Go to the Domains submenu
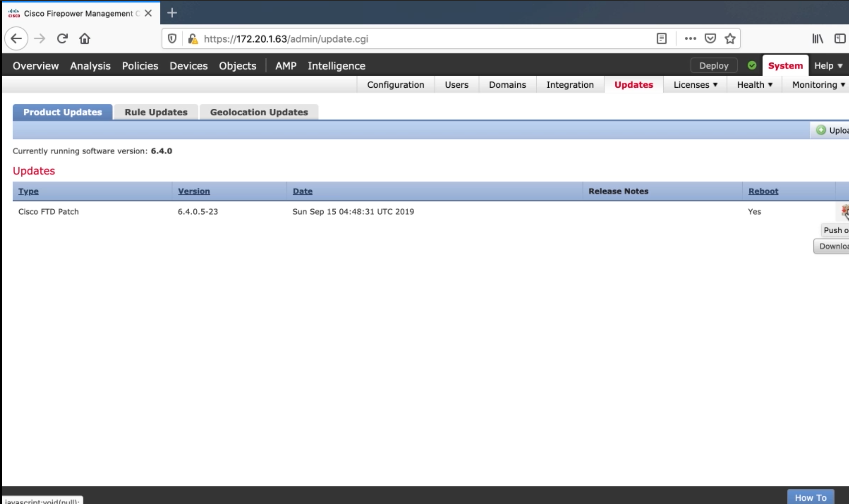Screen dimensions: 849x504 [508, 85]
